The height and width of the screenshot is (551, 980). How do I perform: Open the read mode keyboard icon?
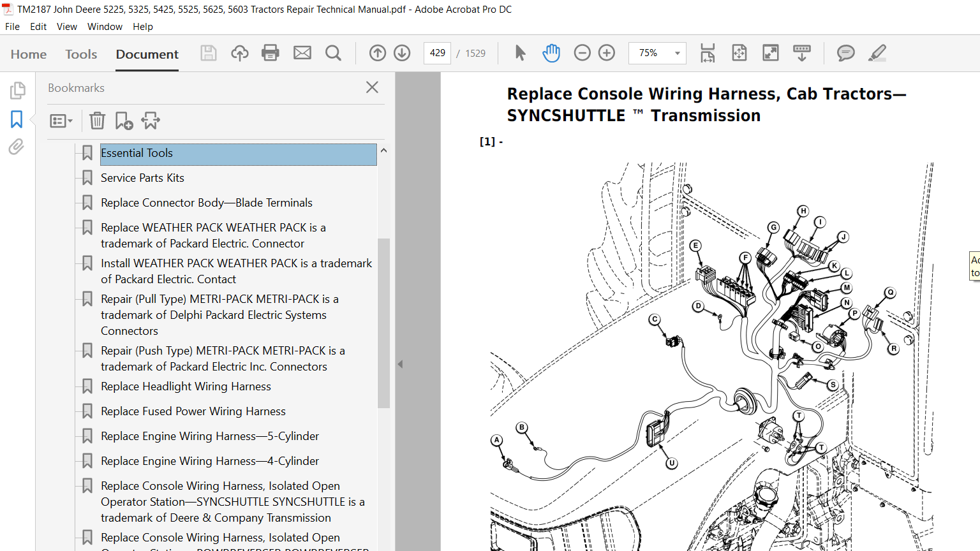coord(802,53)
